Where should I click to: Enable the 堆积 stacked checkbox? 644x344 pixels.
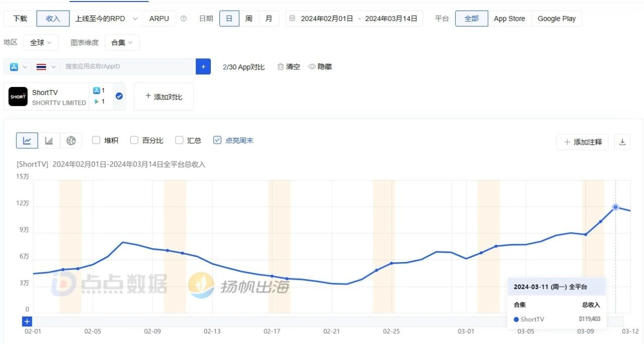(x=95, y=140)
